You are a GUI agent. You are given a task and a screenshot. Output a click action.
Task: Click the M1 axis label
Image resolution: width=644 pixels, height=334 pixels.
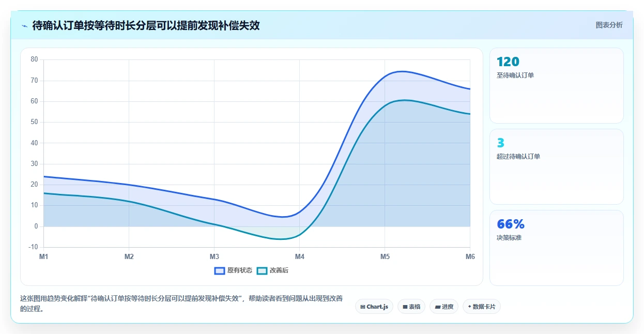(x=43, y=256)
